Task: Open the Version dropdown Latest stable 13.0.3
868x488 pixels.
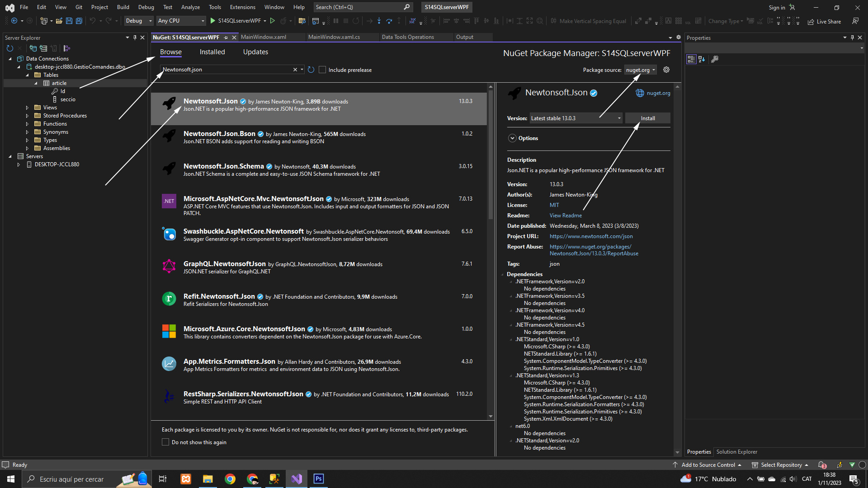Action: [576, 118]
